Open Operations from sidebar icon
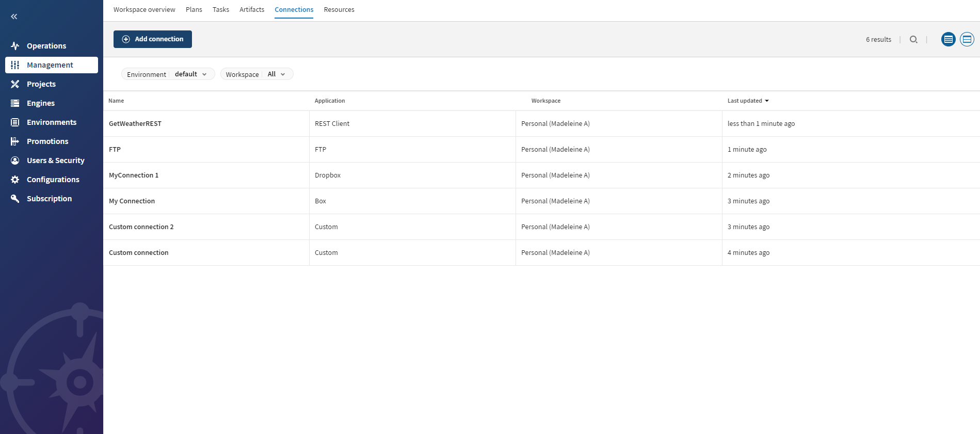The width and height of the screenshot is (980, 434). 15,46
